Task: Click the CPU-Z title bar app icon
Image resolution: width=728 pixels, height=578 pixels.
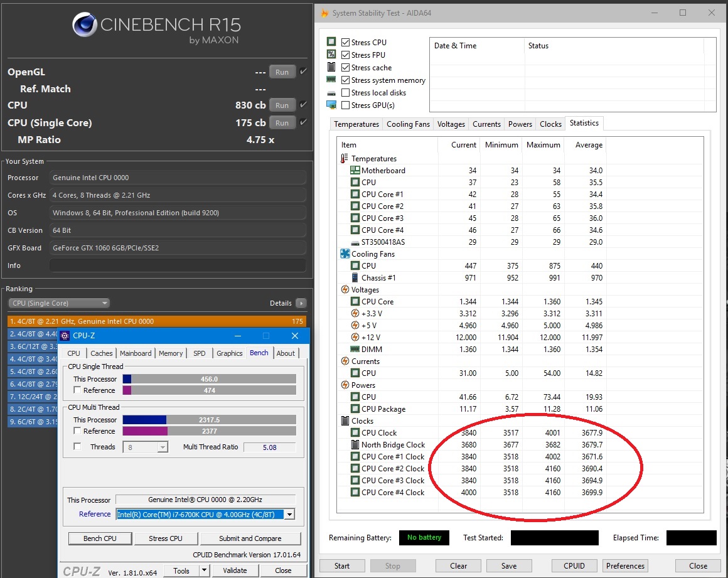Action: pos(65,336)
